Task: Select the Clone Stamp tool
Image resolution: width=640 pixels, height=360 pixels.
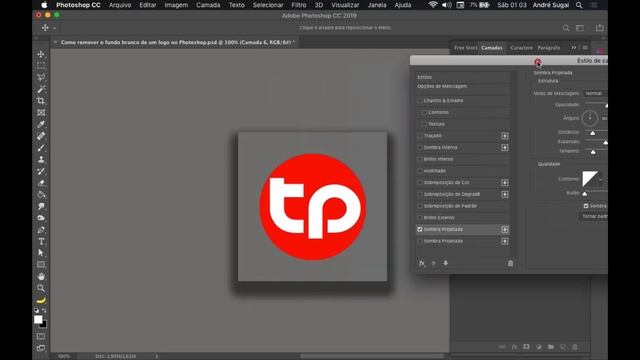Action: [41, 159]
